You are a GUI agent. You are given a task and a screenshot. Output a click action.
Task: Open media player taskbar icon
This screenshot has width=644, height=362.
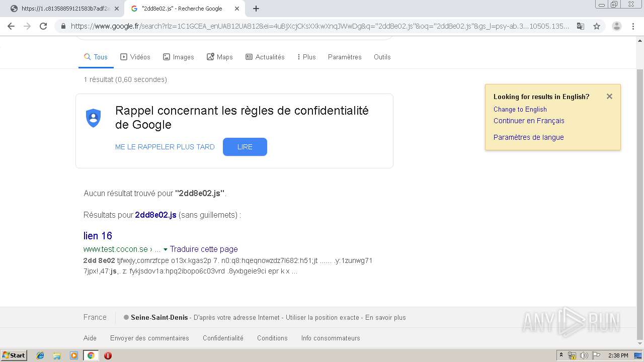[x=74, y=355]
